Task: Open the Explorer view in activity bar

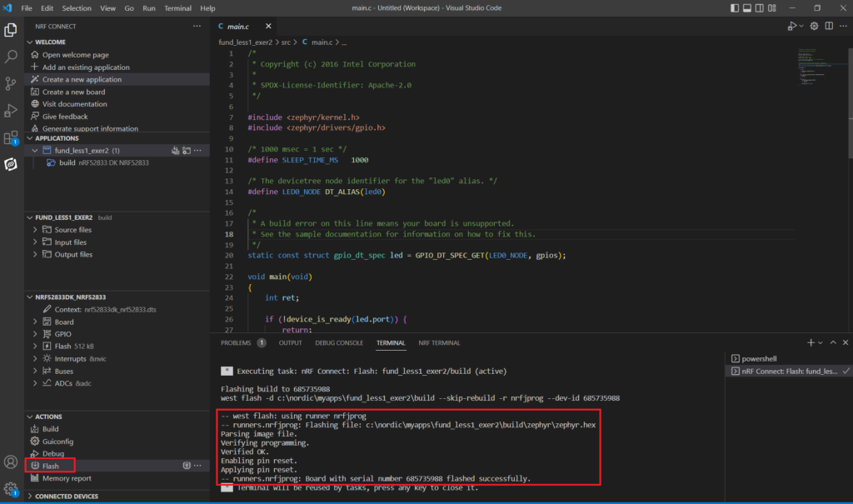Action: 11,30
